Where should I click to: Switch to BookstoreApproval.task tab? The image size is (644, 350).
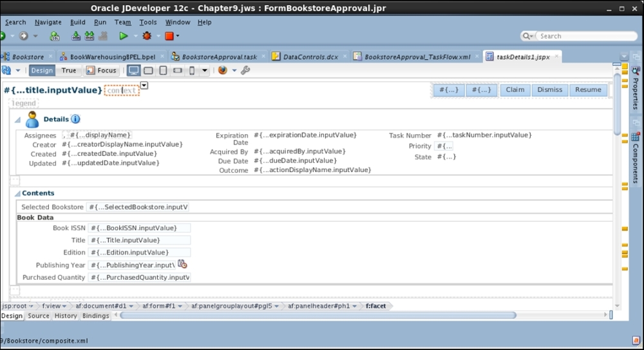(220, 57)
